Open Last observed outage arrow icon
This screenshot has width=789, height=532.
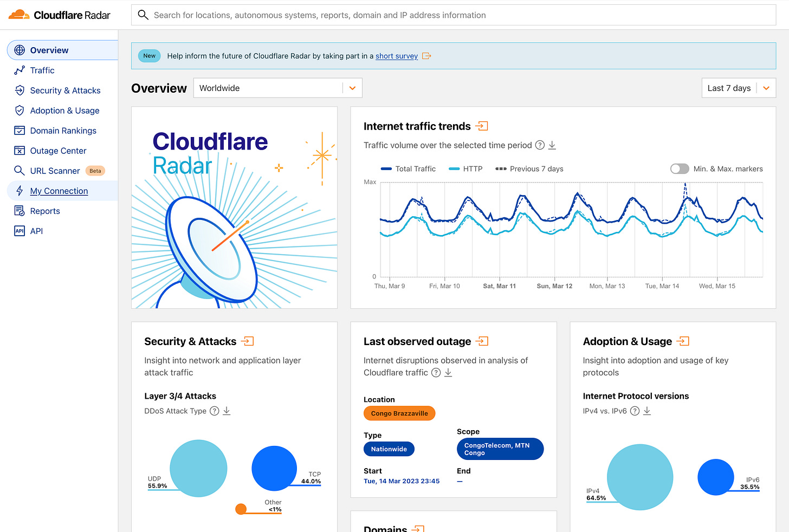[482, 341]
